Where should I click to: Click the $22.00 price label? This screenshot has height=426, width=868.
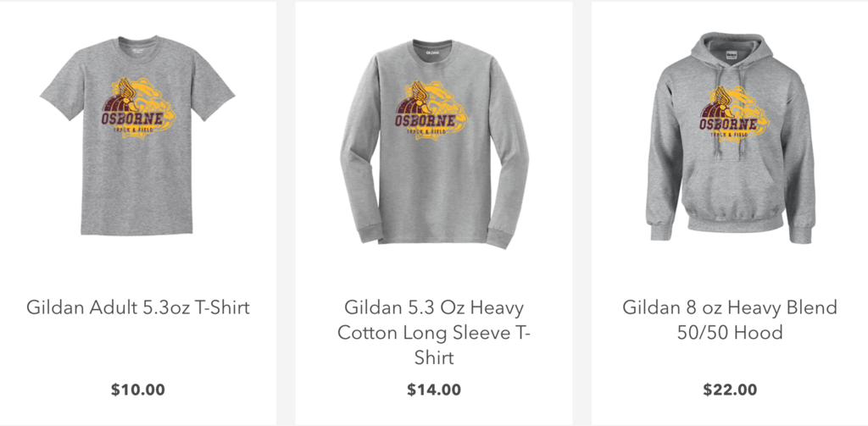tap(730, 390)
